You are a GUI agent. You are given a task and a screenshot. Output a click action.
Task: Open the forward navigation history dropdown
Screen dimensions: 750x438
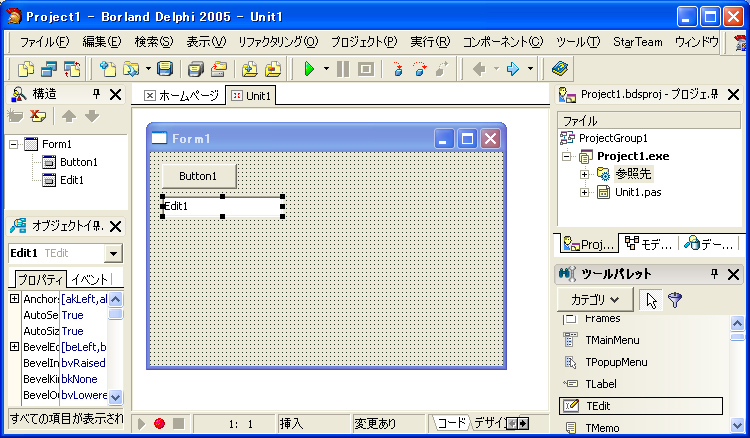click(530, 69)
